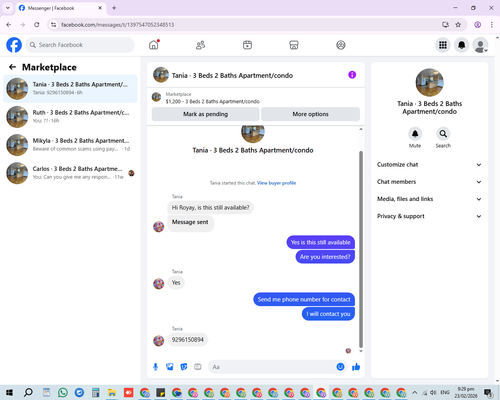Open site information icon in address bar
Screen dimensions: 500x400
pyautogui.click(x=53, y=25)
